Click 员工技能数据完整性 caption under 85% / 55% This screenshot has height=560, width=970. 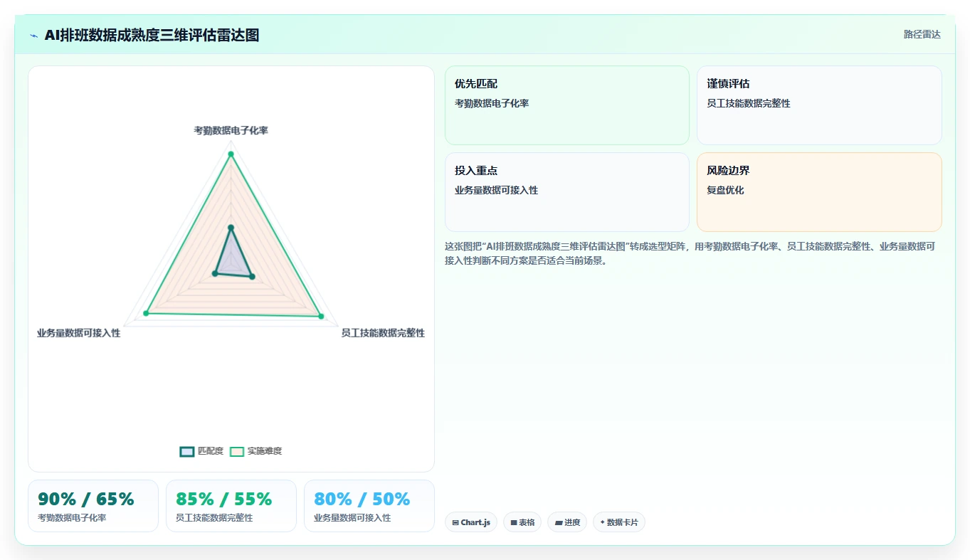click(x=214, y=518)
